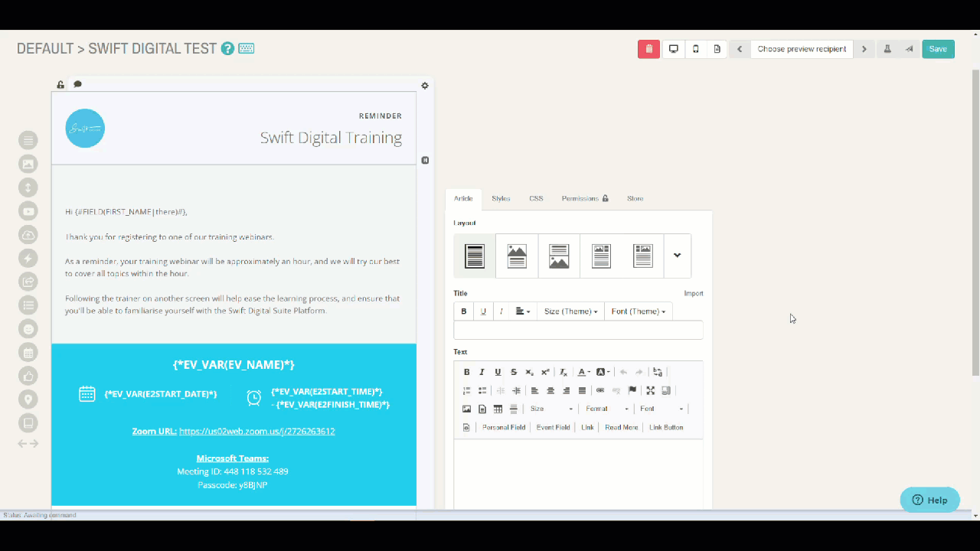Open the background color picker
Screen dimensions: 980x551
[603, 372]
